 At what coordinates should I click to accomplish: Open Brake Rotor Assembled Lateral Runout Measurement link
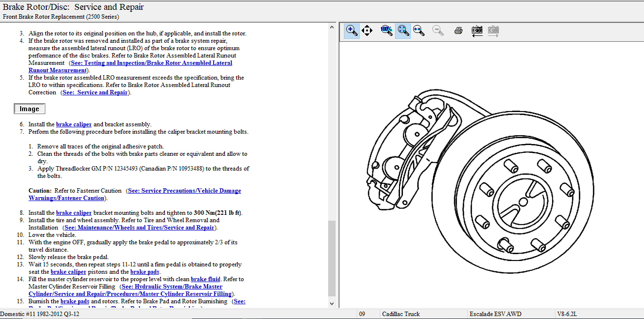click(152, 63)
